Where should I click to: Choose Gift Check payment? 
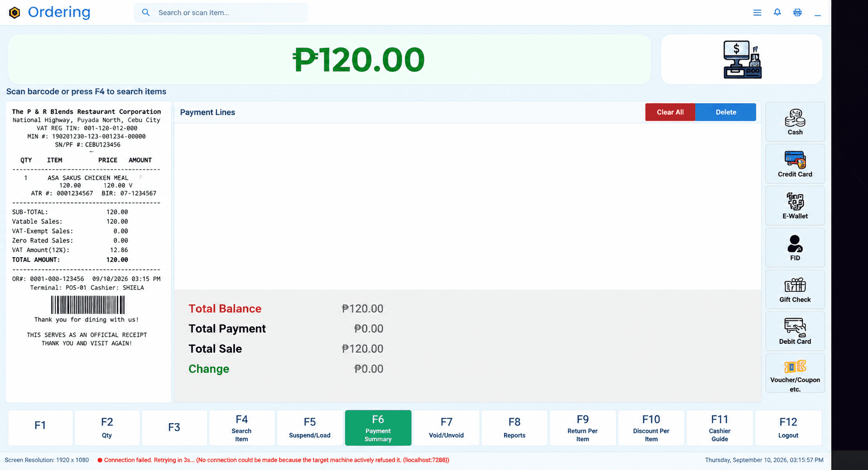(795, 289)
